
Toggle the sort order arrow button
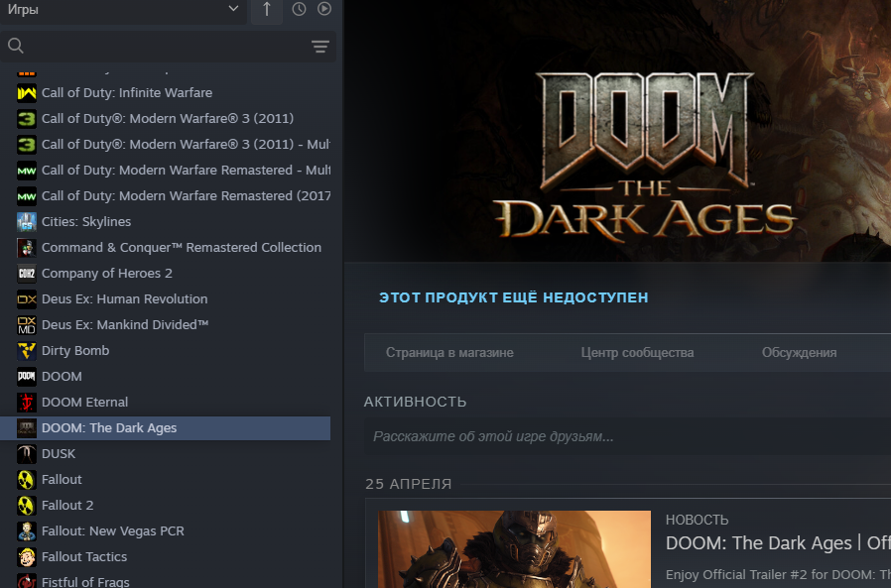click(267, 10)
